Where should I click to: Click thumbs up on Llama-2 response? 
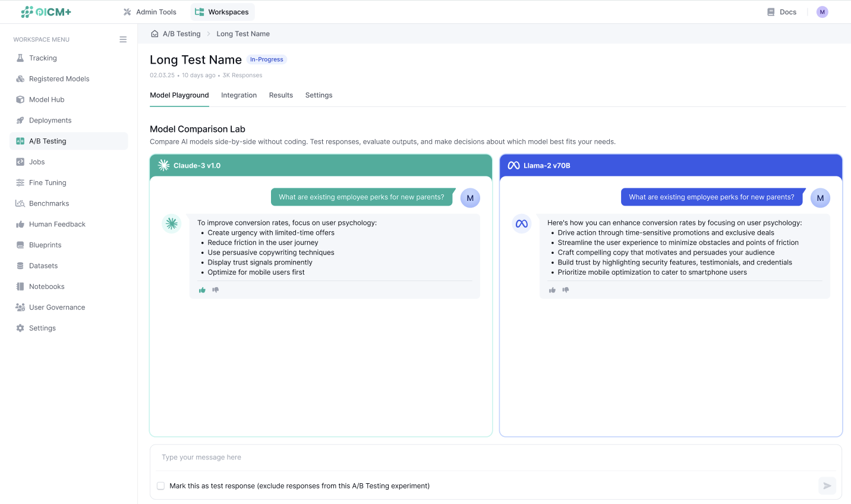click(552, 290)
